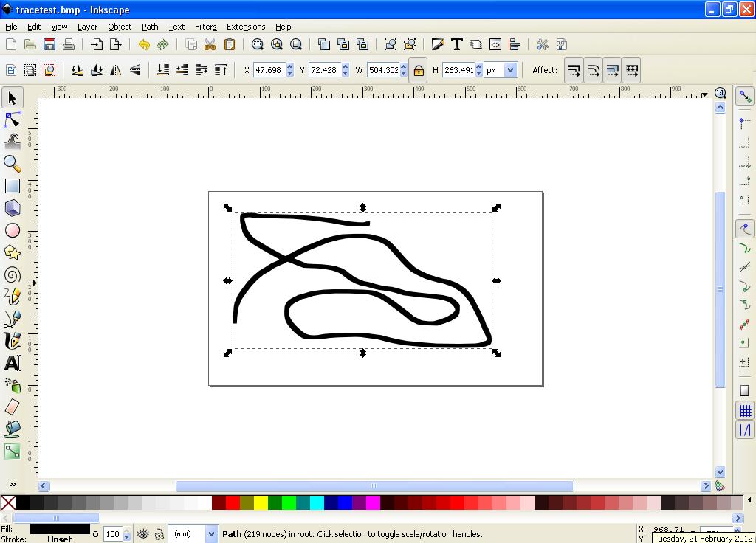Open the Fill and Stroke dialog
756x543 pixels.
(438, 44)
